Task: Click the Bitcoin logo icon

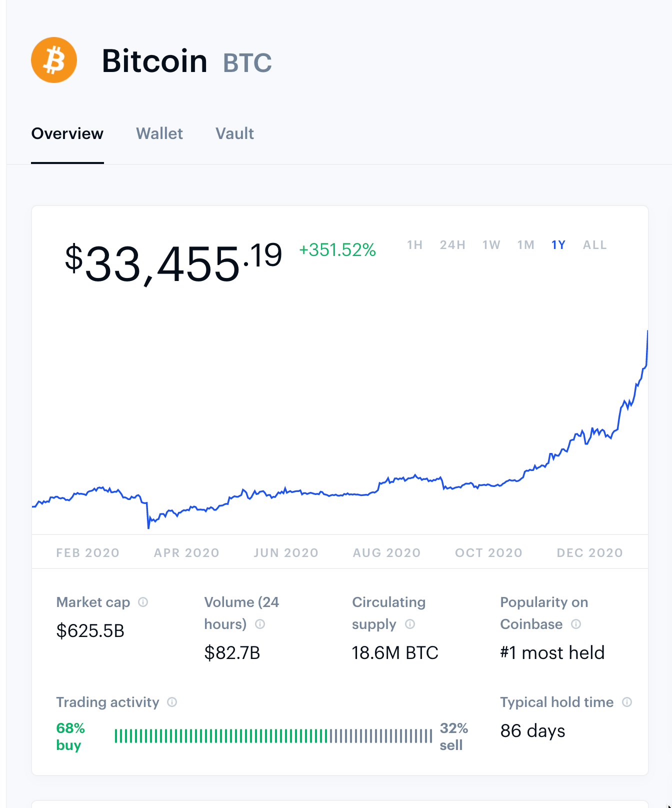Action: pyautogui.click(x=54, y=60)
